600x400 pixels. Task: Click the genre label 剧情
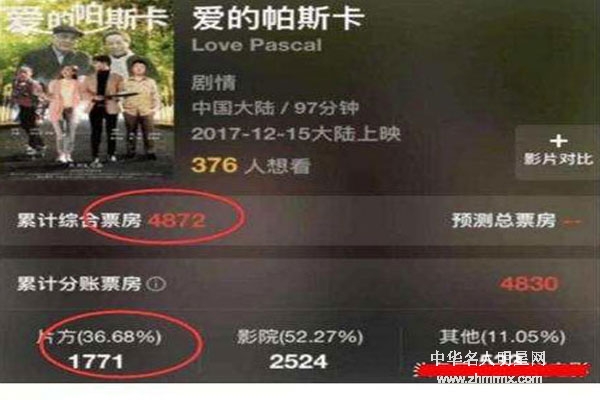click(214, 83)
